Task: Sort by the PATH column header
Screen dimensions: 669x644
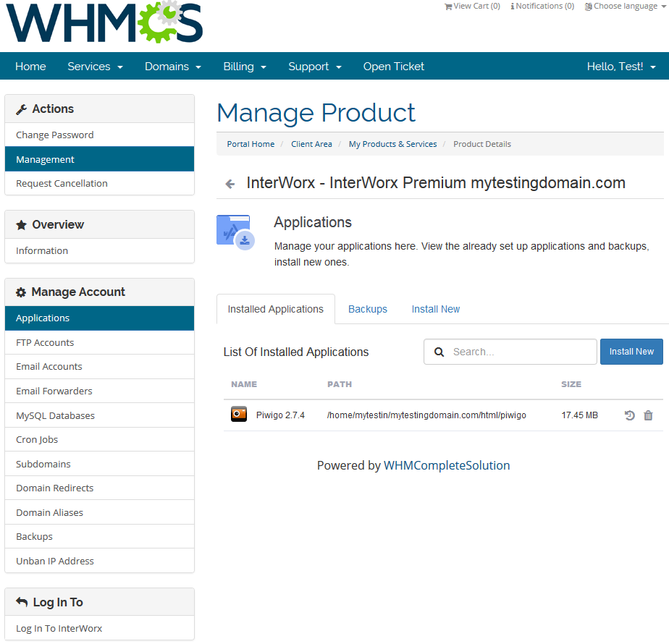Action: coord(340,384)
